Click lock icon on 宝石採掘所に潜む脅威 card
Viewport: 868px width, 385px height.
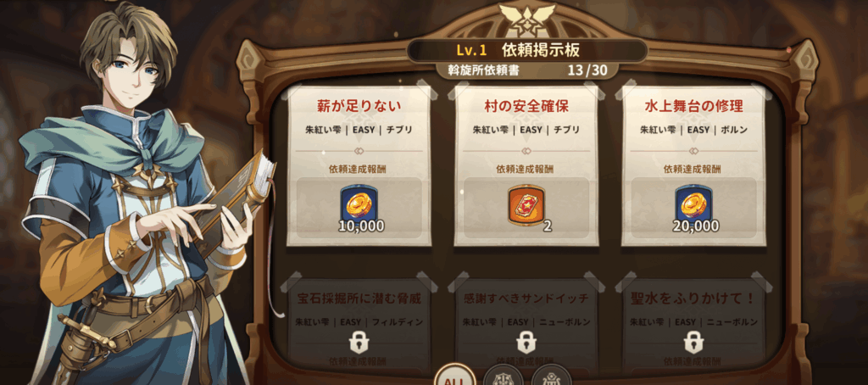[359, 342]
